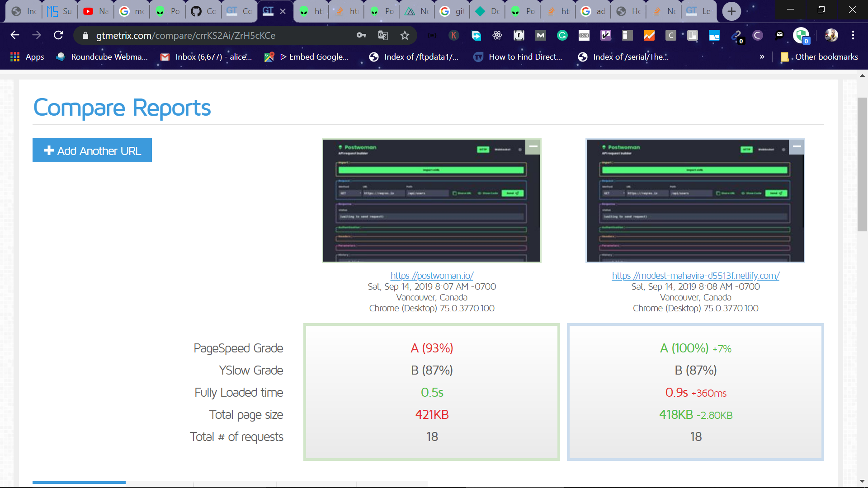Viewport: 868px width, 488px height.
Task: Click the shield extension icon with badge 0
Action: 801,35
